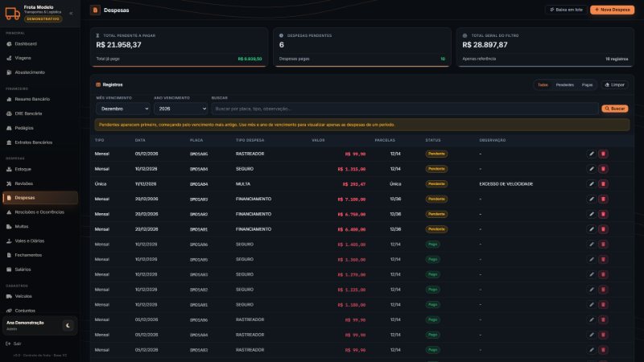Filter records by Pendentes
The image size is (644, 362).
tap(565, 84)
